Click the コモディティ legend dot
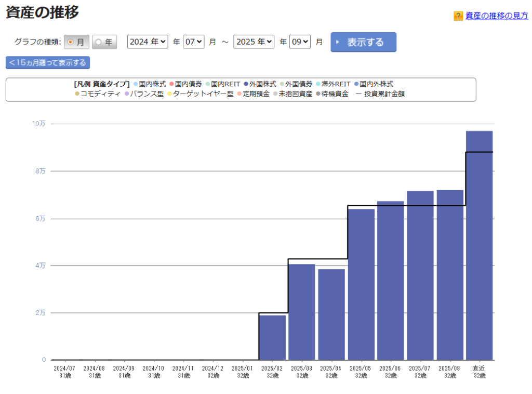The image size is (532, 394). pyautogui.click(x=77, y=94)
